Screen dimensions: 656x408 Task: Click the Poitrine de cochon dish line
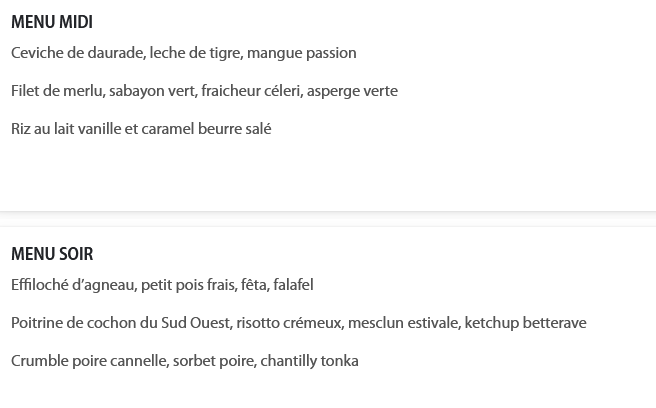click(299, 323)
